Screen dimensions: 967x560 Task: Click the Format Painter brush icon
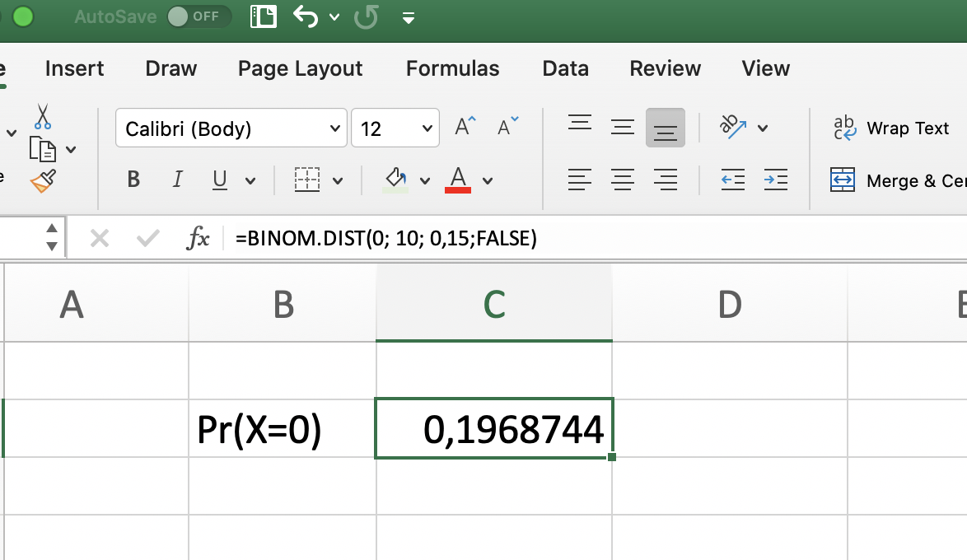tap(43, 180)
